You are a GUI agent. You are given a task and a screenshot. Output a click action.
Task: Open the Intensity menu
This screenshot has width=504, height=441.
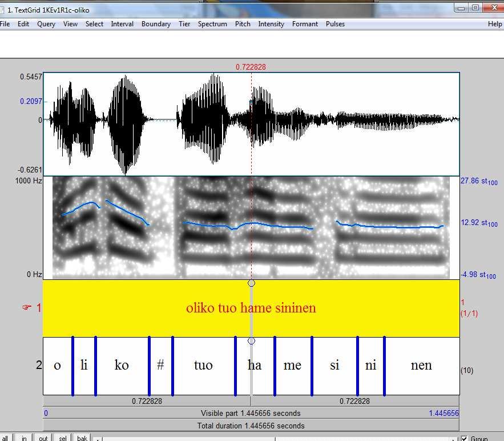click(271, 24)
